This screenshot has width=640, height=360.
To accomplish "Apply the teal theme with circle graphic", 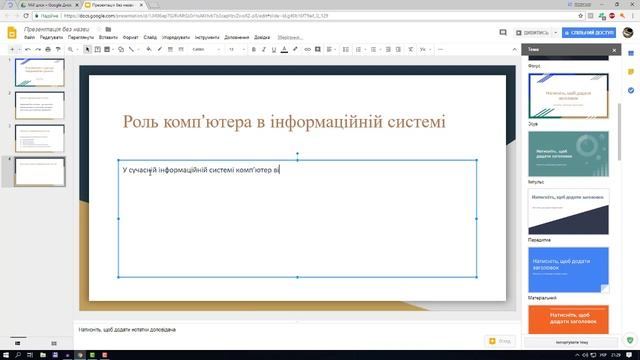I will click(x=568, y=154).
